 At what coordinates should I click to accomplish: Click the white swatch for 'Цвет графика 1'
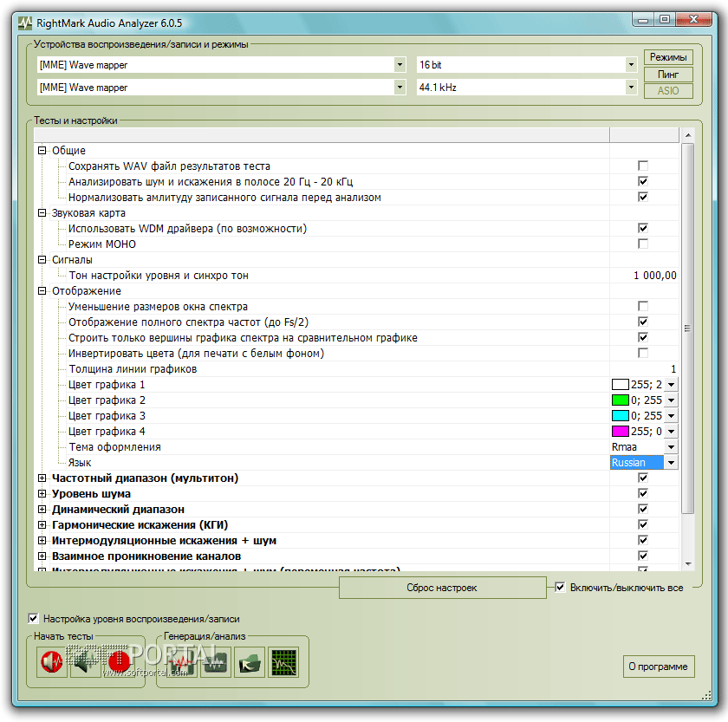coord(621,385)
